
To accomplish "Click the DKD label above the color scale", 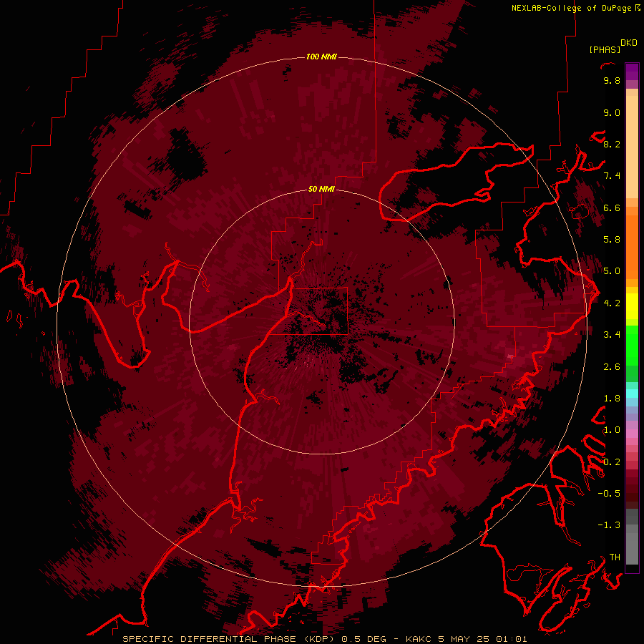I will [629, 43].
